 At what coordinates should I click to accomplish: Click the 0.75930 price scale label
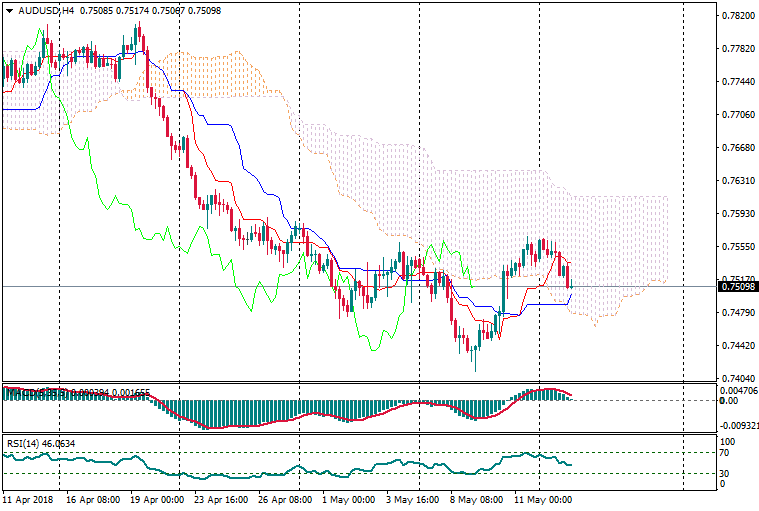[736, 214]
